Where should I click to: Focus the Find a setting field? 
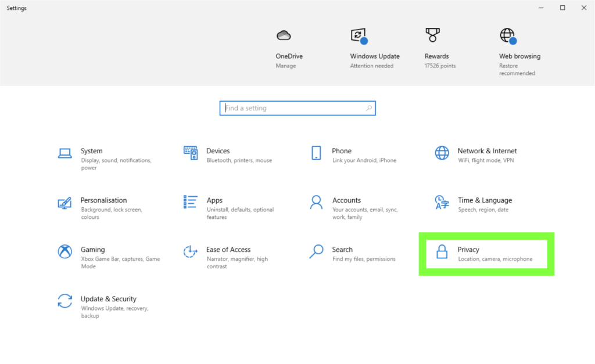[x=297, y=108]
